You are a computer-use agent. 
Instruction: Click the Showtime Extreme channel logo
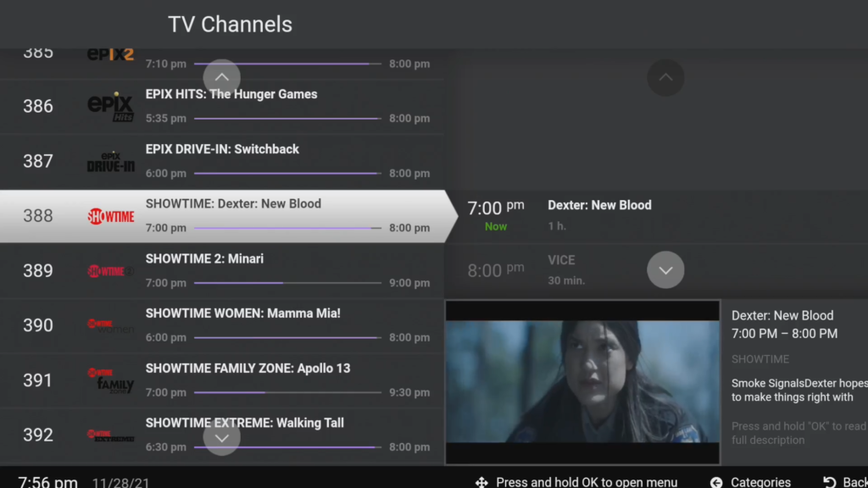pos(111,435)
